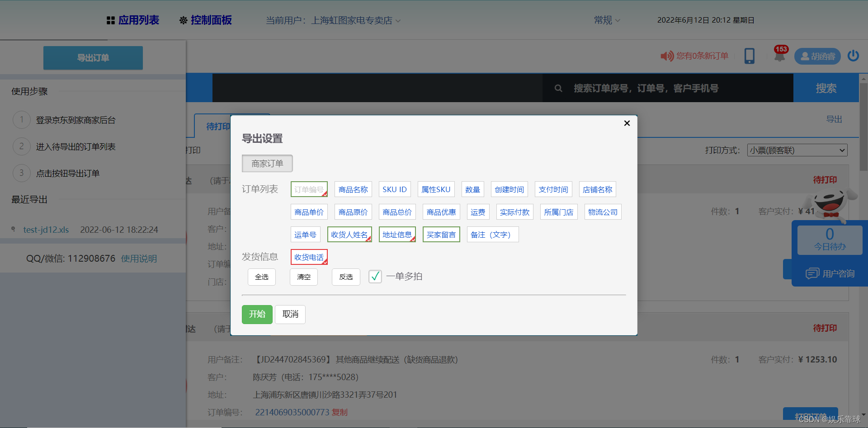
Task: Click the mobile phone icon in header
Action: [x=749, y=56]
